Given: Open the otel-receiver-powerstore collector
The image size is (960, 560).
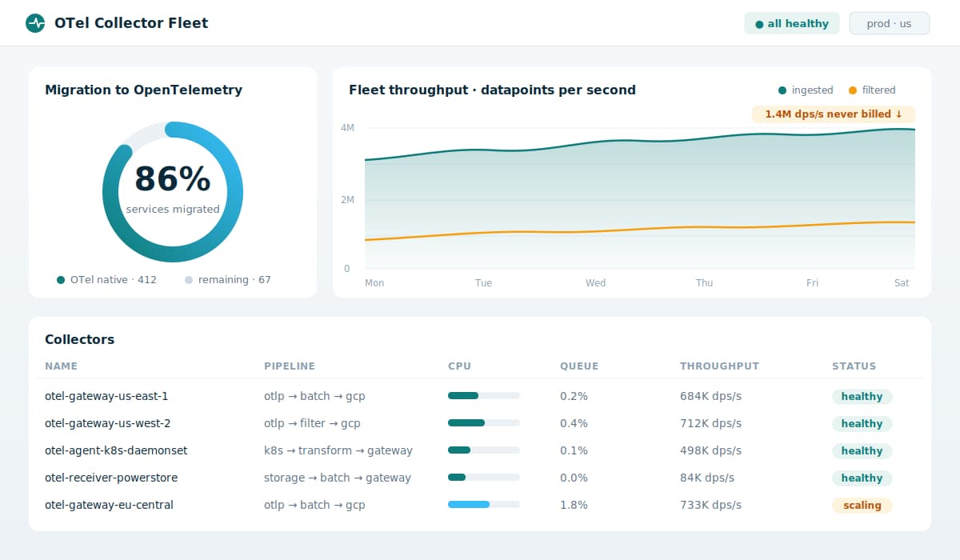Looking at the screenshot, I should 111,478.
